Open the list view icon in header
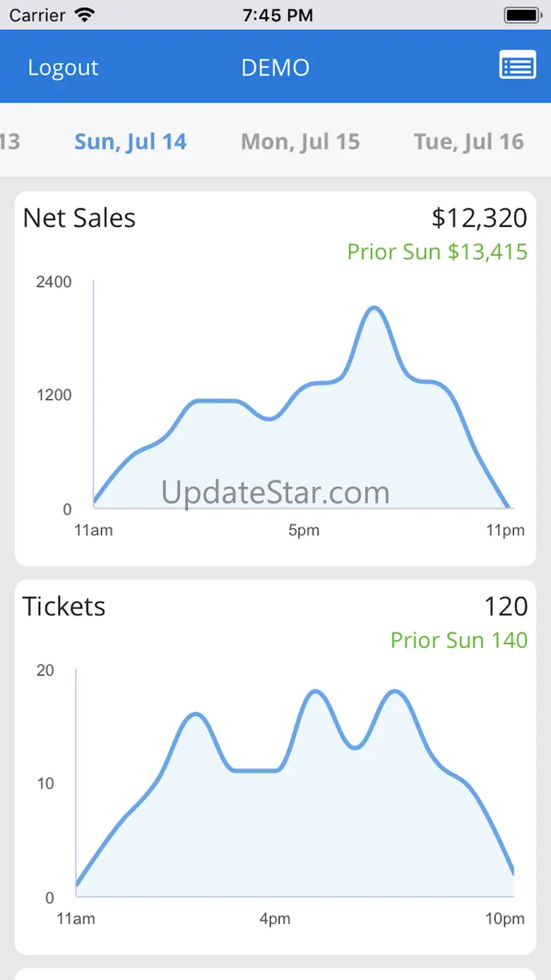This screenshot has height=980, width=551. (517, 66)
